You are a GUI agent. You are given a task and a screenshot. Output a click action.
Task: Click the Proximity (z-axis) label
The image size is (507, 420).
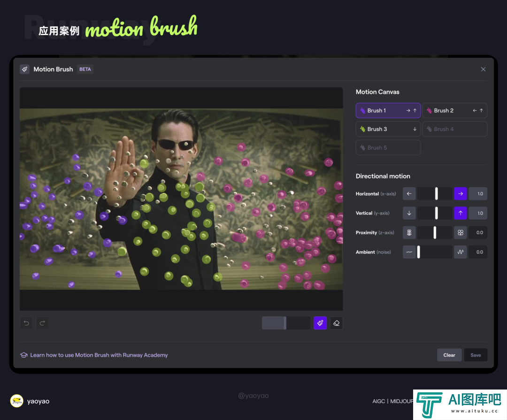click(375, 232)
